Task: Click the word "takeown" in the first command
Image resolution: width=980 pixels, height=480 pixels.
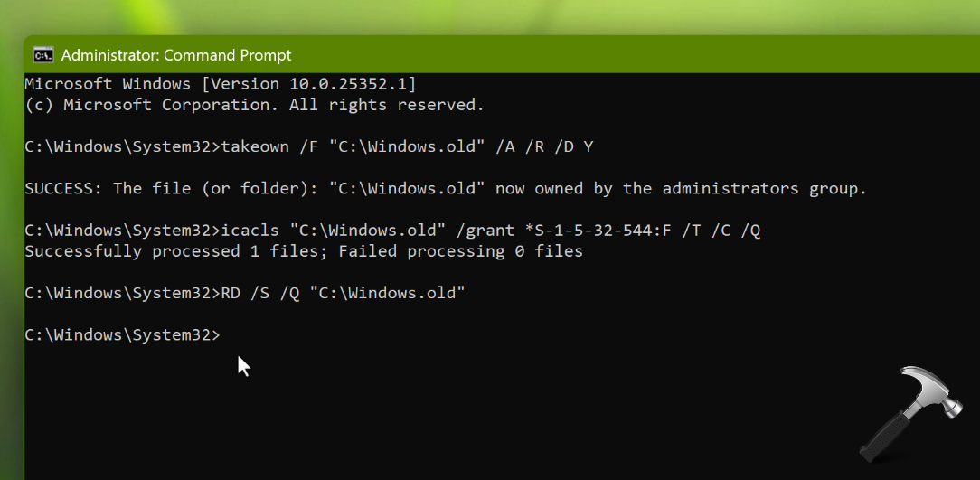Action: click(x=255, y=146)
